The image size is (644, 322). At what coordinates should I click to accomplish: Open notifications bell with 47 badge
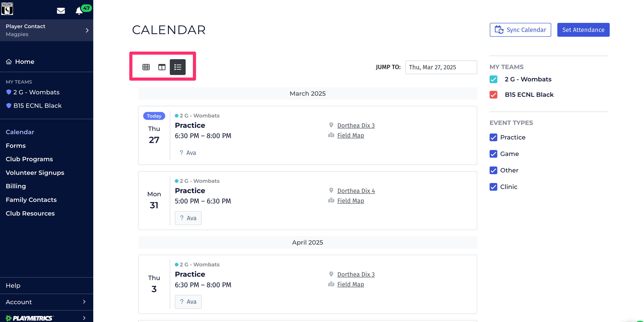tap(79, 11)
